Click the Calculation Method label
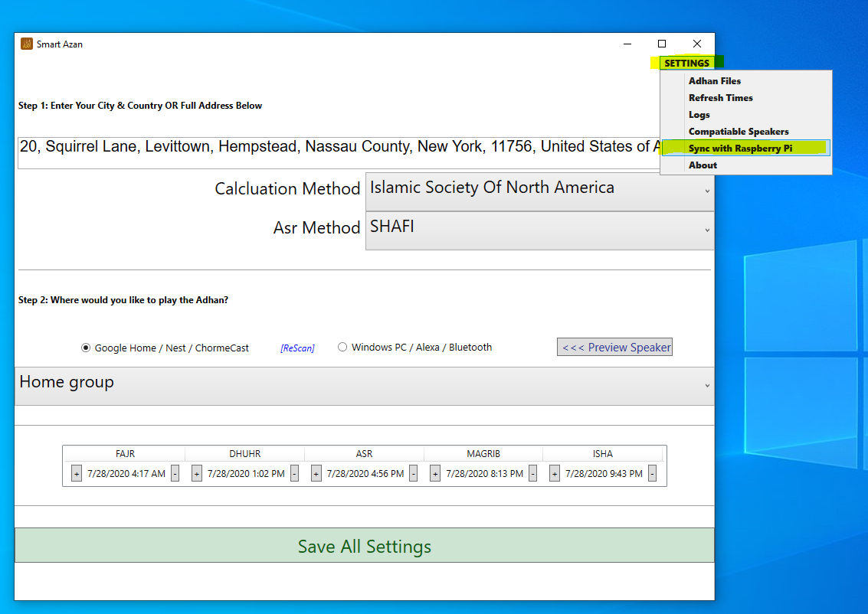Viewport: 868px width, 614px height. tap(287, 188)
